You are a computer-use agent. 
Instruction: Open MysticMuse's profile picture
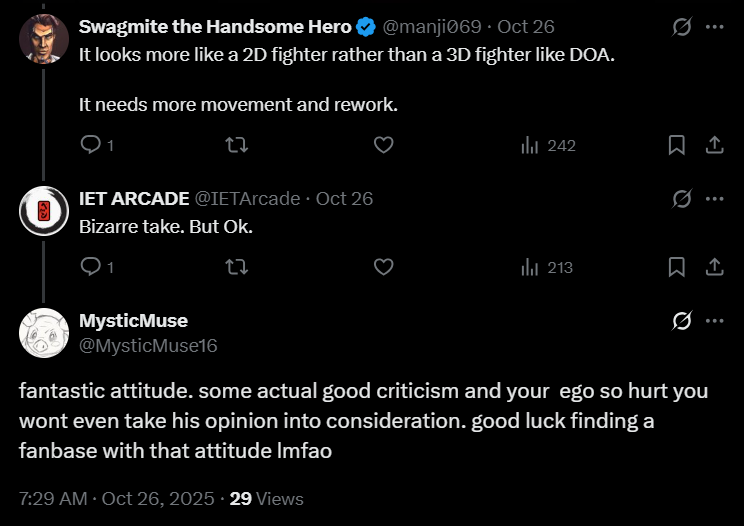pos(44,333)
